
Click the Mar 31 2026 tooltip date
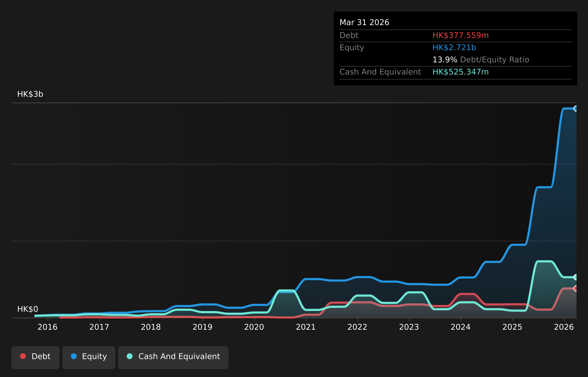point(364,23)
